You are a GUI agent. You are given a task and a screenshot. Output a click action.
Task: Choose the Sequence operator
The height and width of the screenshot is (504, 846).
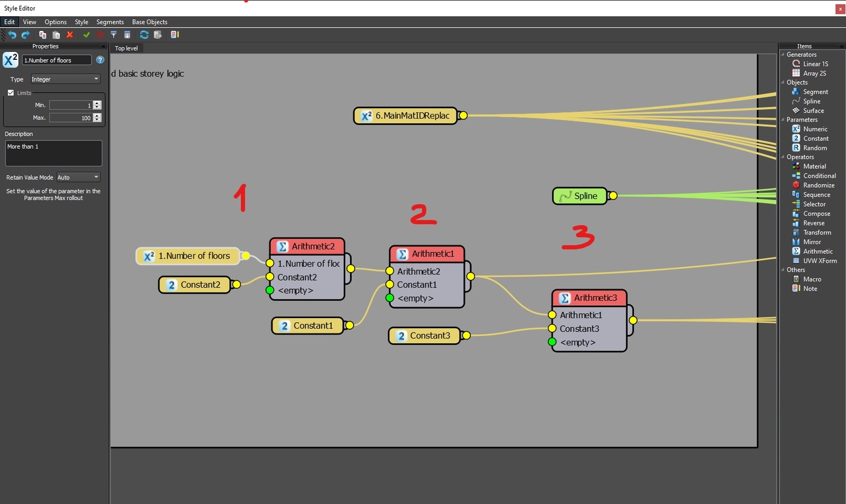click(x=811, y=195)
